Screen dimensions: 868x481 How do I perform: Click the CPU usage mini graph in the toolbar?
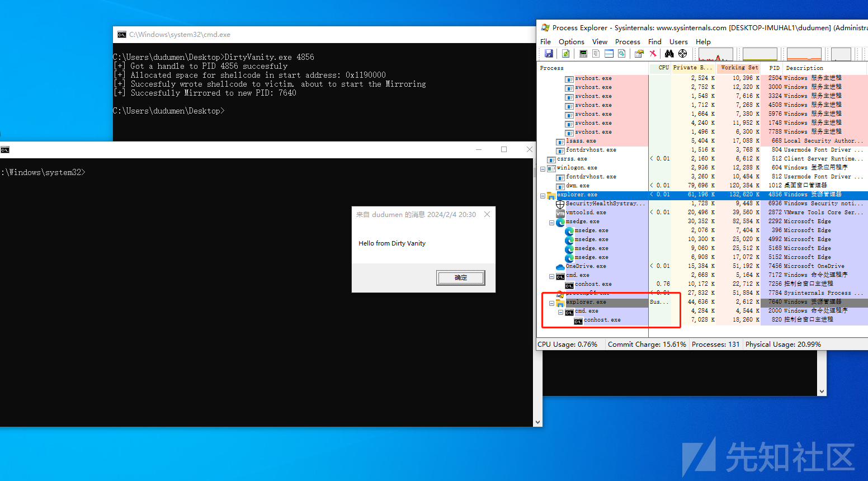click(715, 54)
